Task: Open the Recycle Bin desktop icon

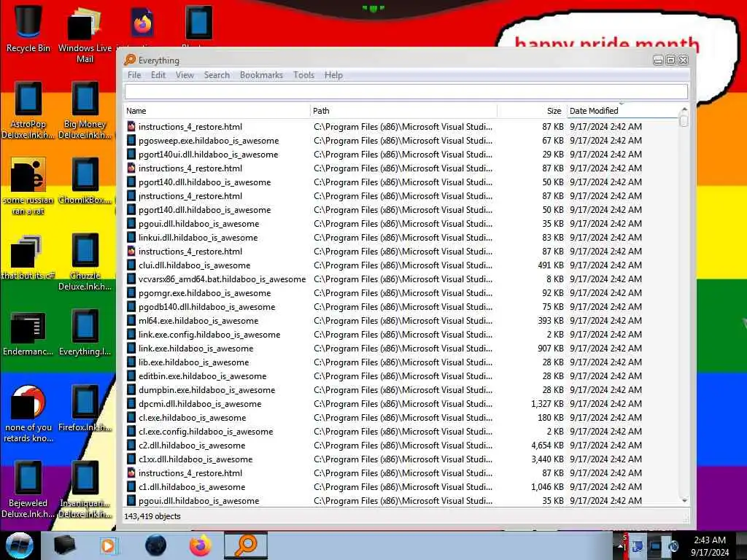Action: (x=28, y=28)
